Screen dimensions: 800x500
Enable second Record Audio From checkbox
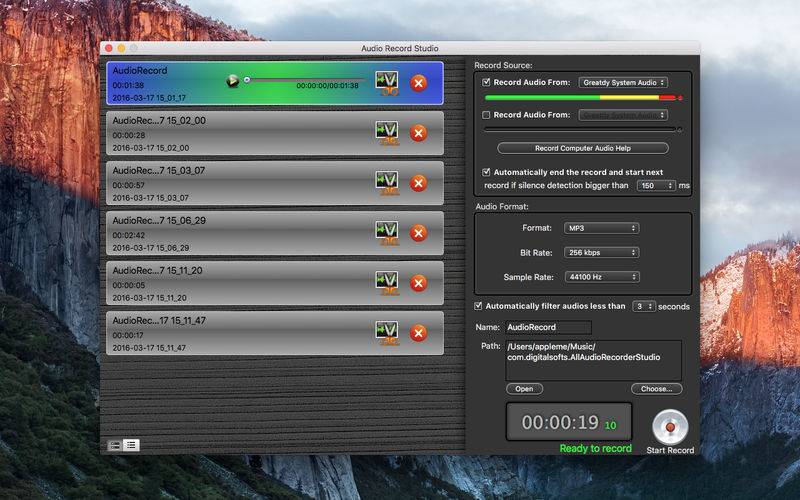click(486, 115)
